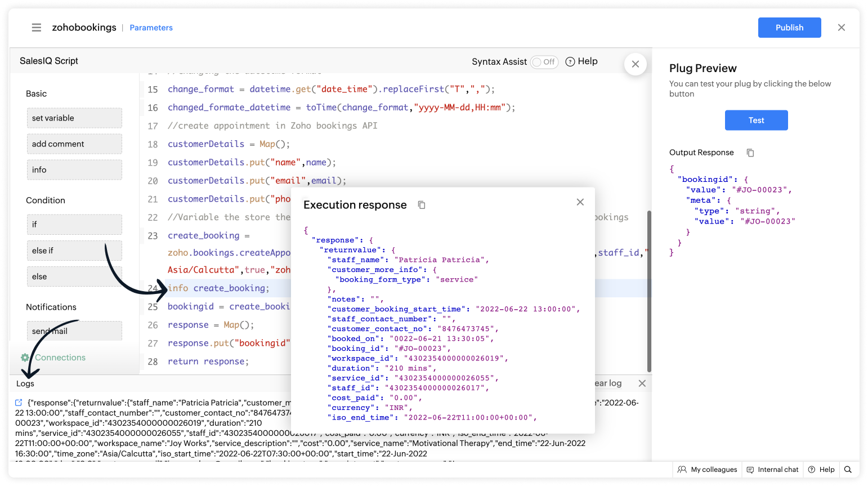Copy the Execution response content

pyautogui.click(x=422, y=205)
